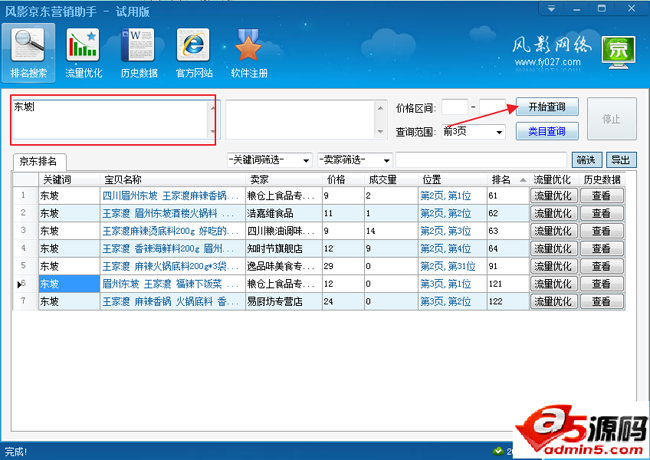Click the 类目查询 category query button

click(547, 131)
